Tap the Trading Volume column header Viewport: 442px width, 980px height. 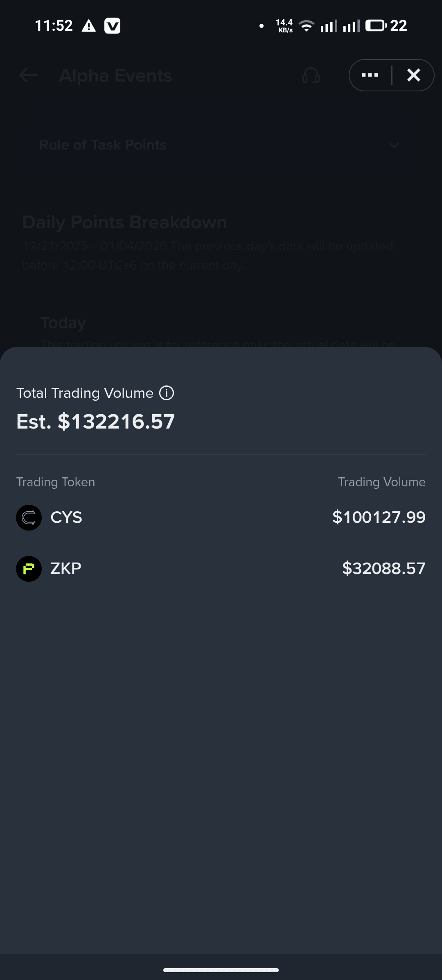[382, 482]
